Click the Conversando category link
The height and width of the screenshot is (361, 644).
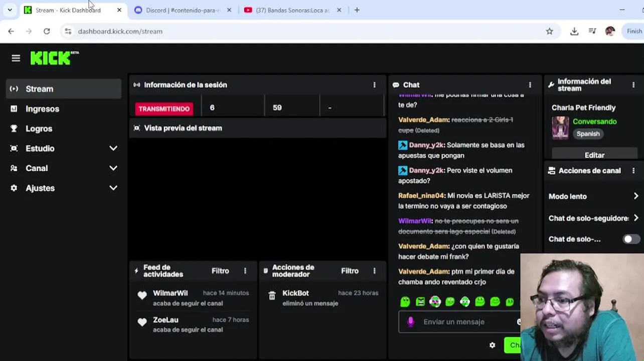tap(594, 121)
